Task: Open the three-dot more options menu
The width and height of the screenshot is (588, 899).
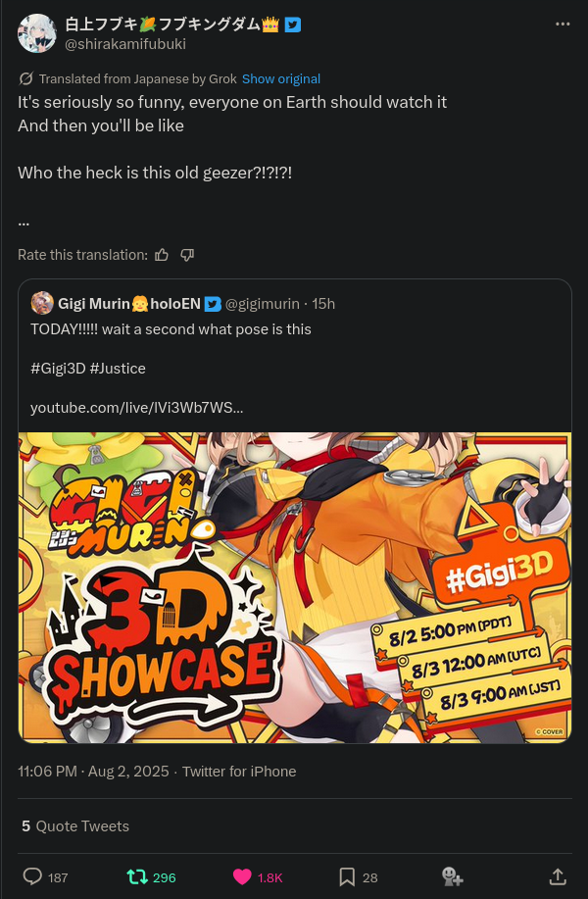Action: (x=563, y=25)
